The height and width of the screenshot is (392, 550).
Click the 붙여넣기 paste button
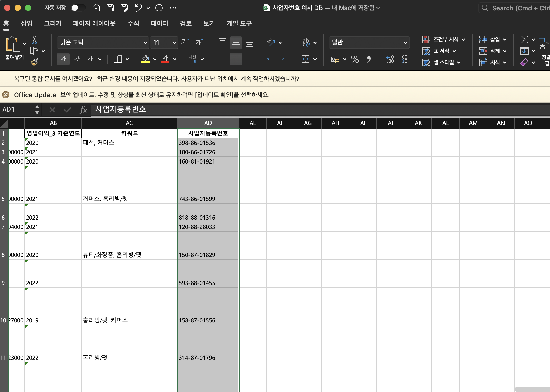(13, 48)
